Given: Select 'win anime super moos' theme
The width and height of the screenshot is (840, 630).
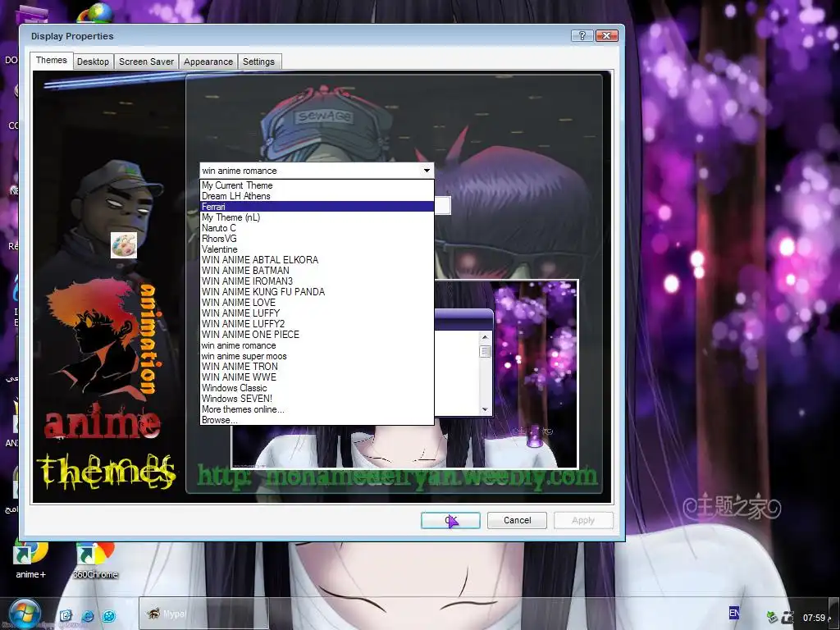Looking at the screenshot, I should click(317, 356).
